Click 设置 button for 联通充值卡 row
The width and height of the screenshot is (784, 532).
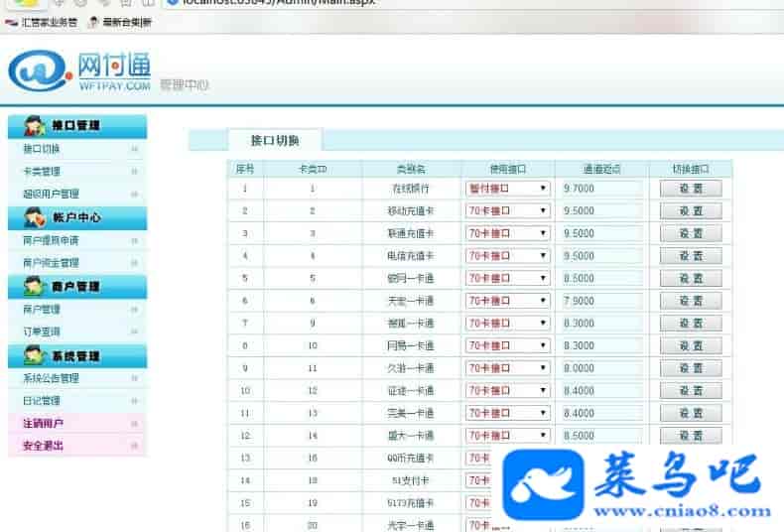point(691,233)
